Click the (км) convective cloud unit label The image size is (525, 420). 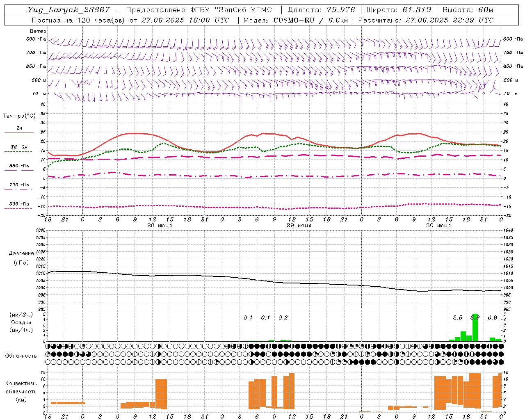[x=21, y=399]
